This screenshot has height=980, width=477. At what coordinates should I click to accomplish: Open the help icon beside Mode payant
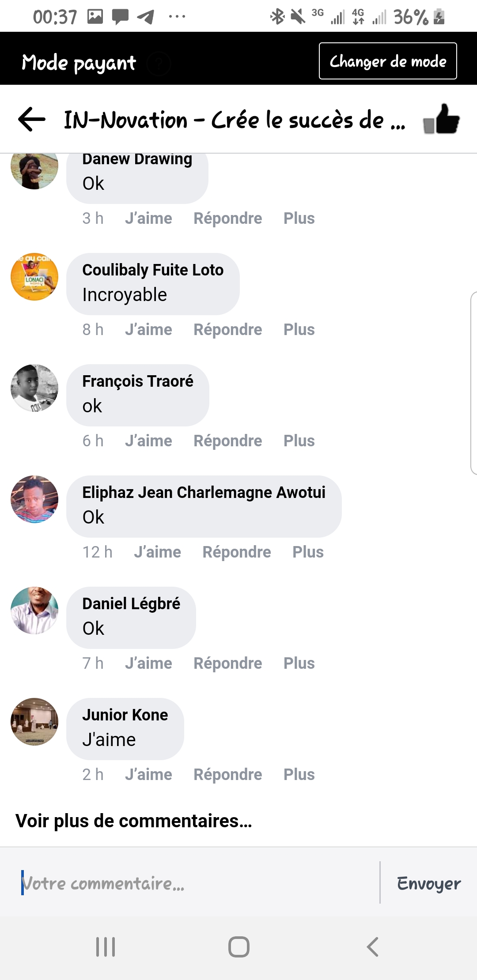159,64
